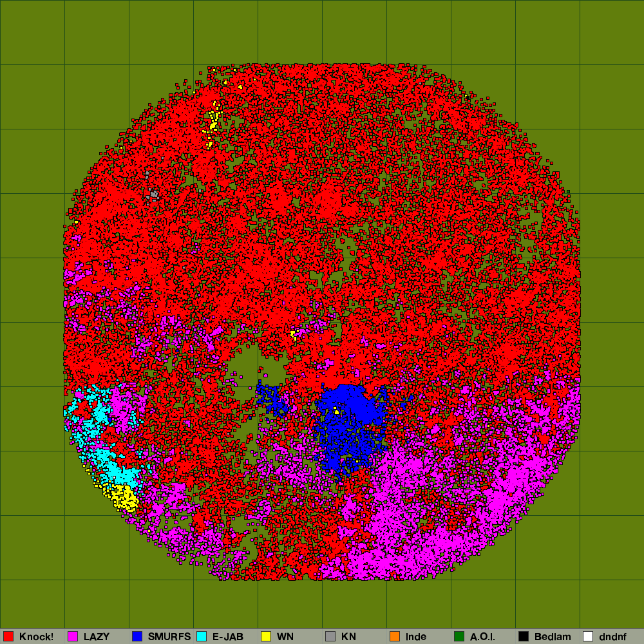Click the blue SMURFS legend swatch

coord(137,636)
